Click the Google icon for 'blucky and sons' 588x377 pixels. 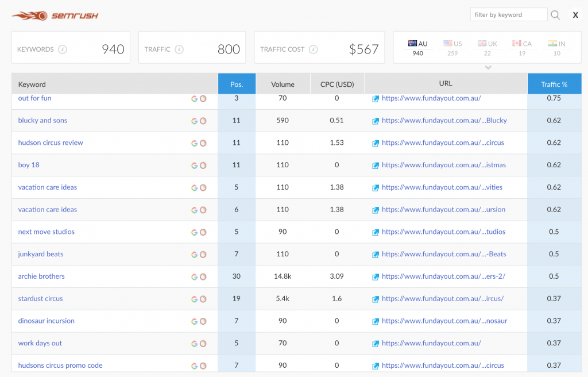pos(194,121)
